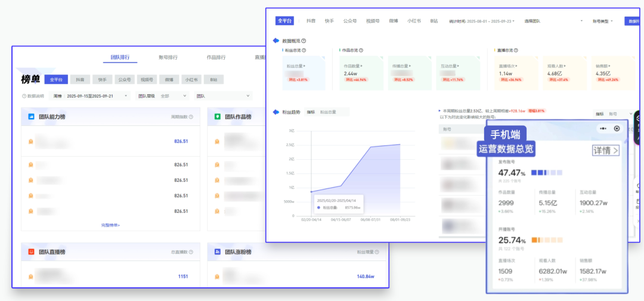The height and width of the screenshot is (301, 644).
Task: Click the orange progress bar beside 25.74%
Action: click(547, 240)
